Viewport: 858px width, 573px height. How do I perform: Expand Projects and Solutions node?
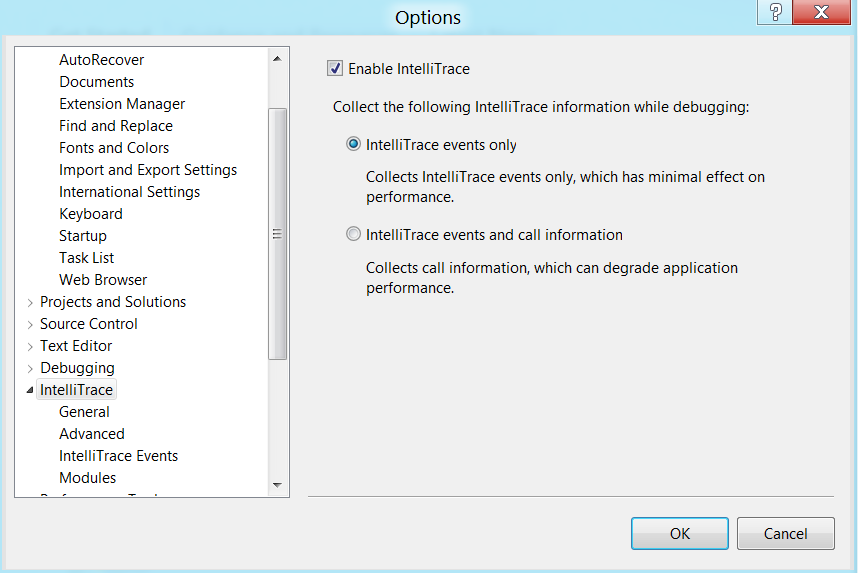[30, 302]
